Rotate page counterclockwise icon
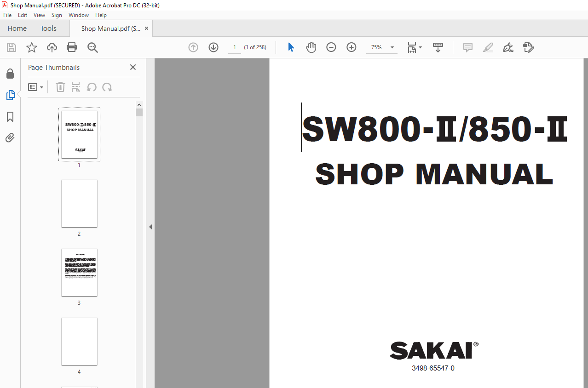Image resolution: width=588 pixels, height=388 pixels. coord(92,87)
